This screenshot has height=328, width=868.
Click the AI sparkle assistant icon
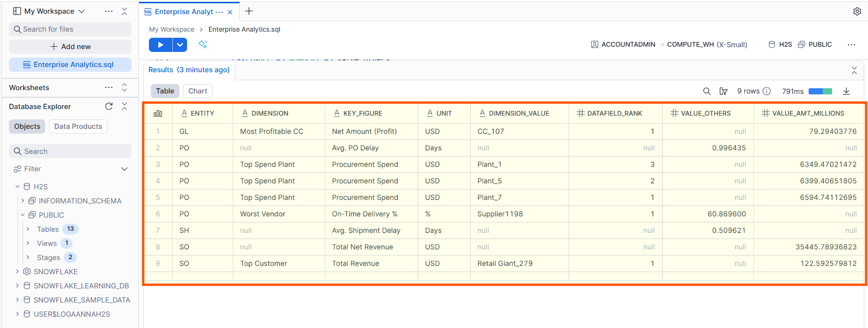203,44
